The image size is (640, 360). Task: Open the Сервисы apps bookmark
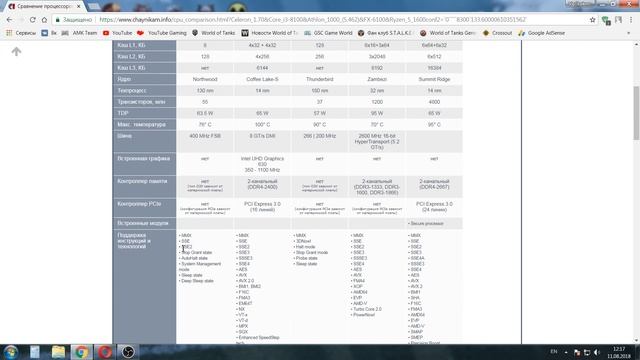pyautogui.click(x=21, y=33)
